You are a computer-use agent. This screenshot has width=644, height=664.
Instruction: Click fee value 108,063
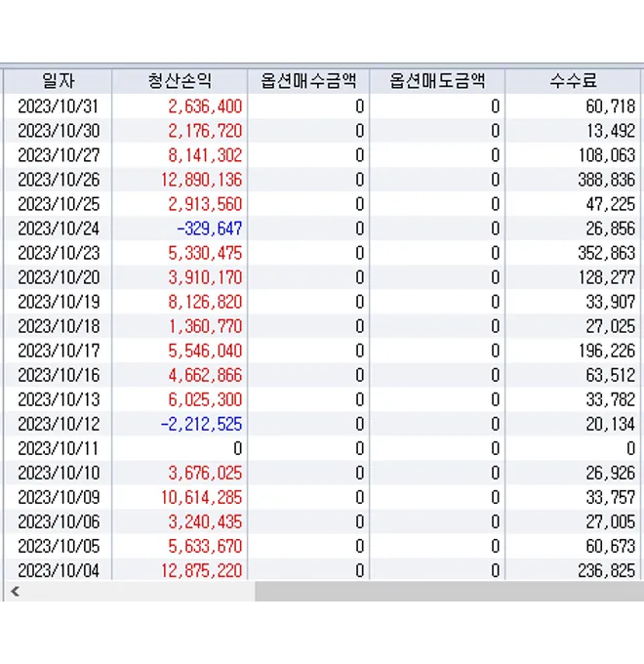pos(607,155)
